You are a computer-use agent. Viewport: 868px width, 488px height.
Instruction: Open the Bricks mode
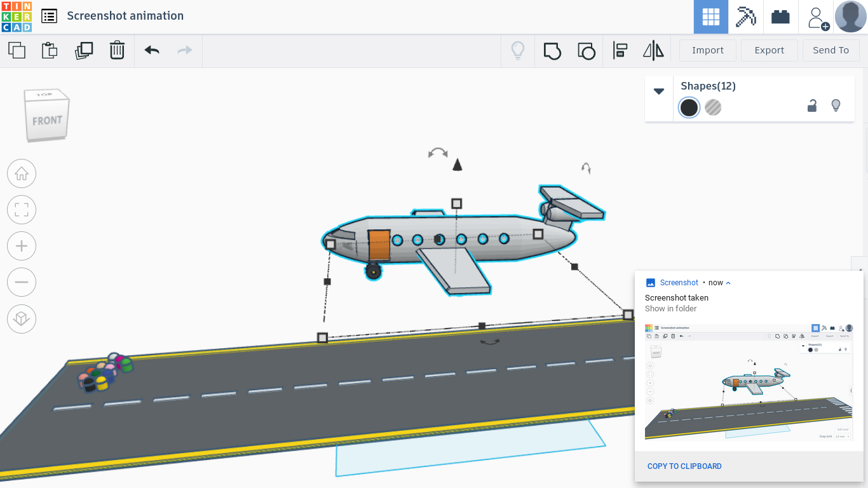pos(780,17)
